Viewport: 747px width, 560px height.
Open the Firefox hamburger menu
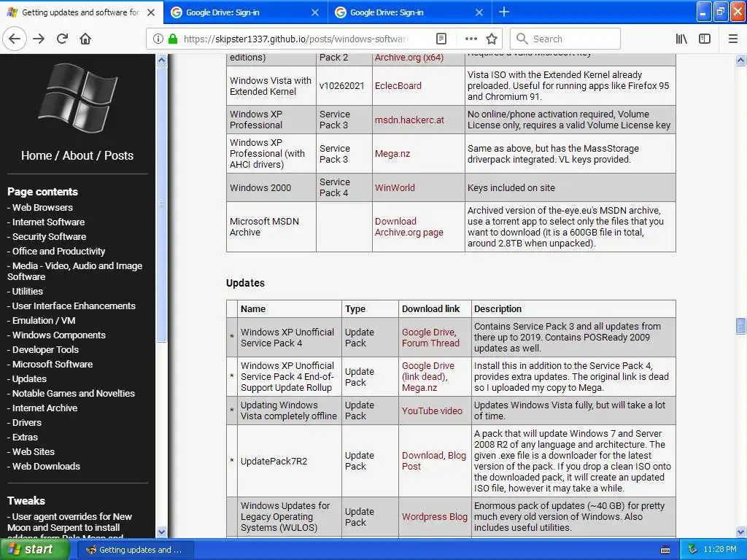click(x=733, y=39)
